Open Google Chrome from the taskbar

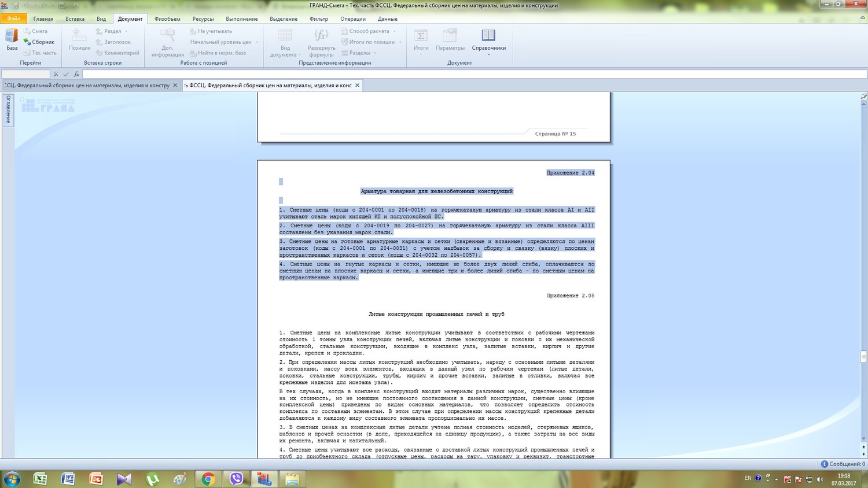click(x=208, y=479)
